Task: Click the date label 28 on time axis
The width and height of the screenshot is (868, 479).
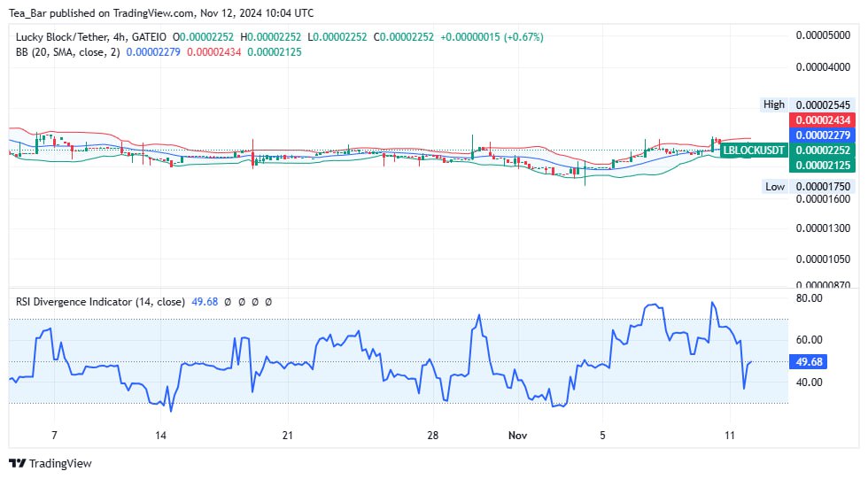Action: [433, 436]
